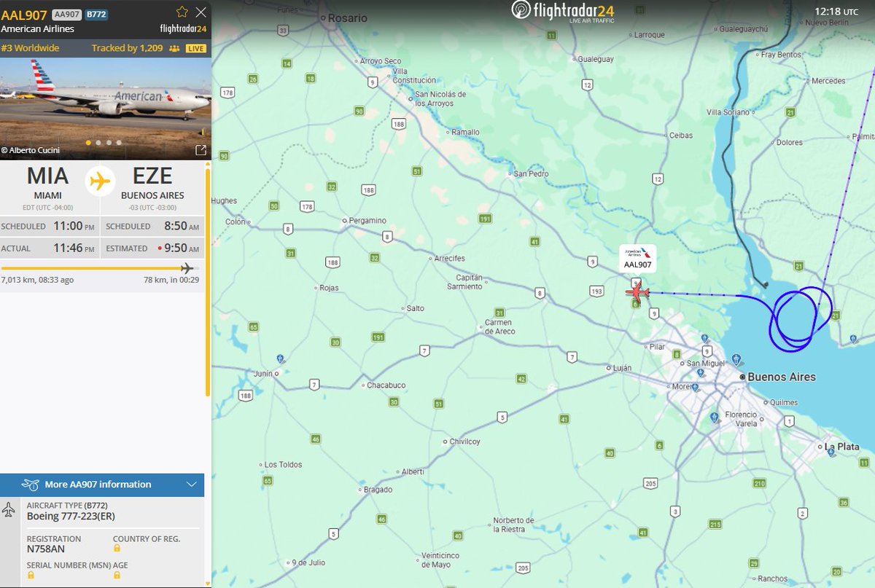Click the lock icon under Age
This screenshot has width=875, height=588.
(x=117, y=575)
